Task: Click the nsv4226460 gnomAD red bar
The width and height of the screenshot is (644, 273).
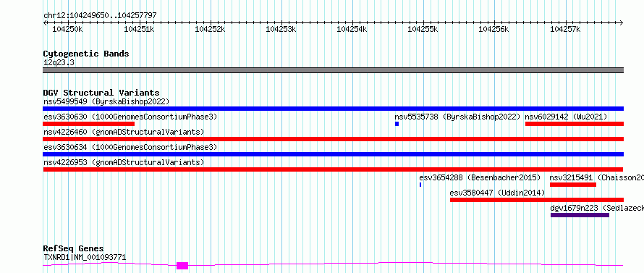Action: point(333,139)
